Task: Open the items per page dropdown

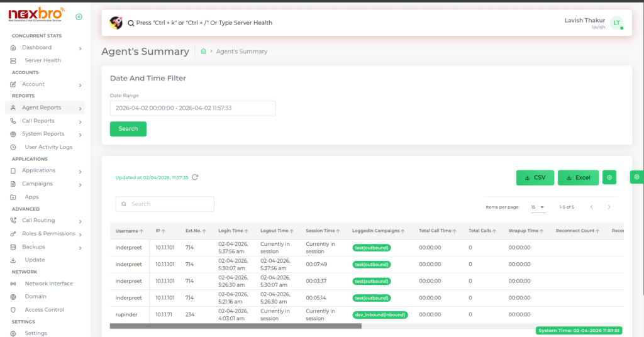Action: pos(538,207)
